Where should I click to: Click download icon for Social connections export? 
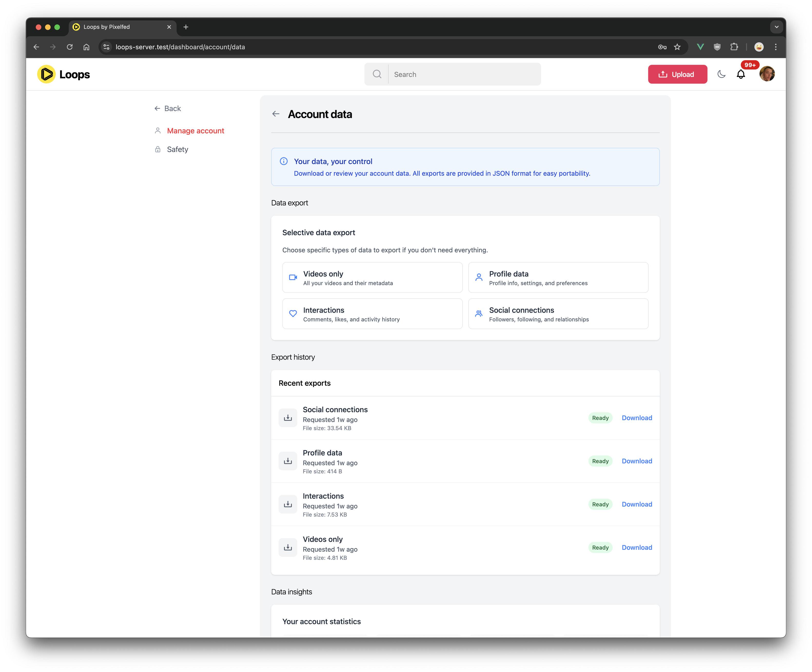pyautogui.click(x=288, y=418)
